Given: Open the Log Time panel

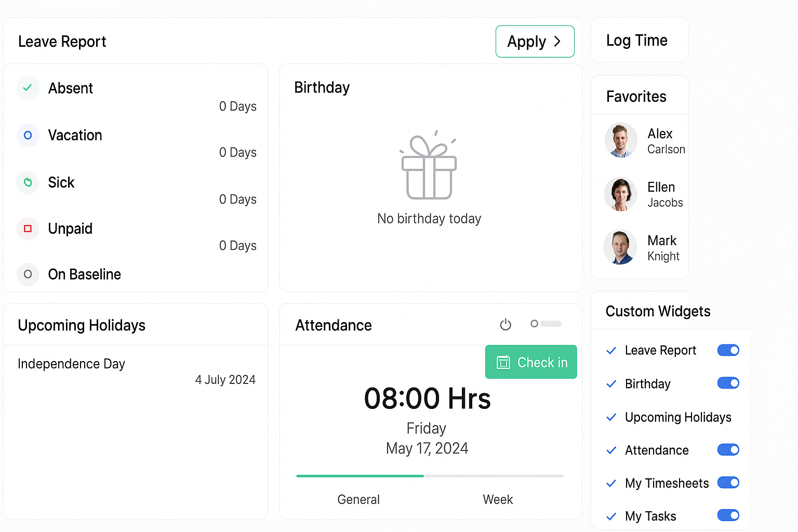Looking at the screenshot, I should [637, 41].
